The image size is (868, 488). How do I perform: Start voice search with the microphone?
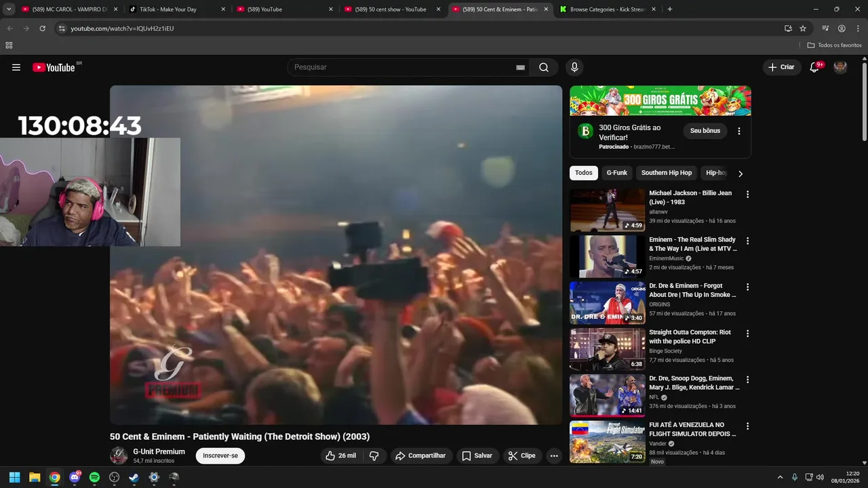click(574, 67)
